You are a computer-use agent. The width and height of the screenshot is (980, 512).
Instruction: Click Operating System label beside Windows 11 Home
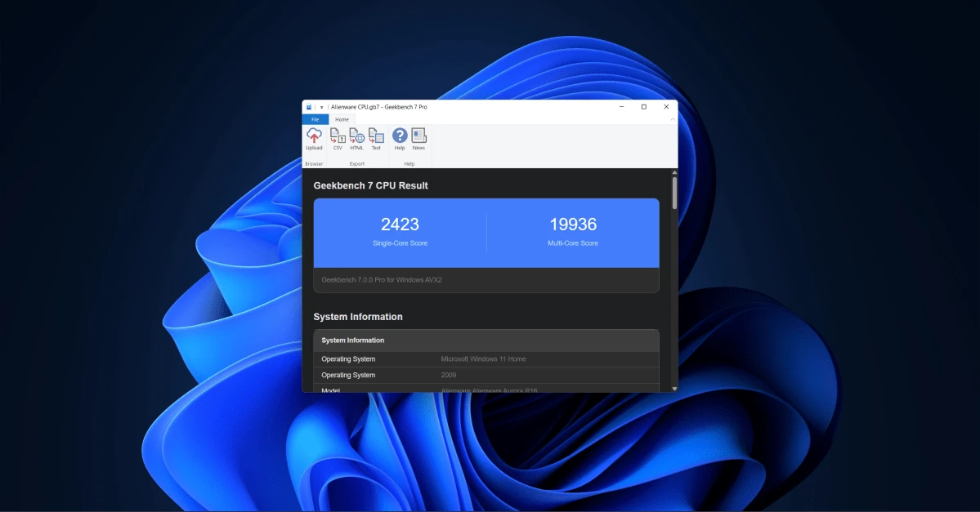pyautogui.click(x=348, y=359)
